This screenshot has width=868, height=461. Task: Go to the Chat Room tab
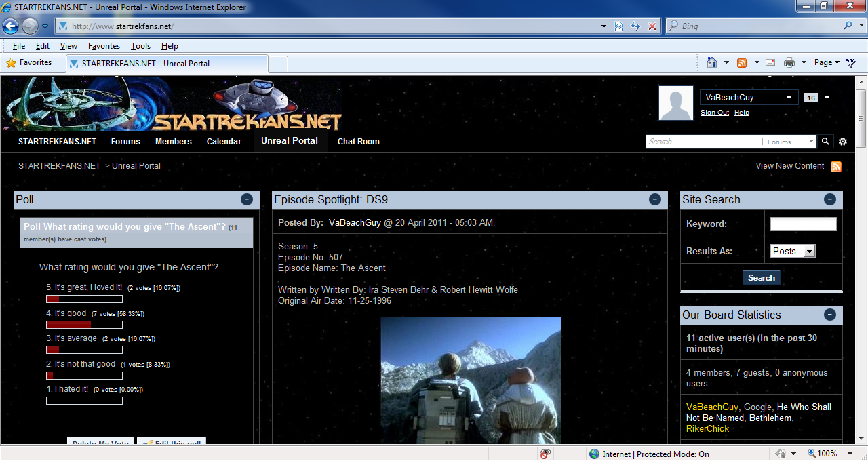click(358, 142)
